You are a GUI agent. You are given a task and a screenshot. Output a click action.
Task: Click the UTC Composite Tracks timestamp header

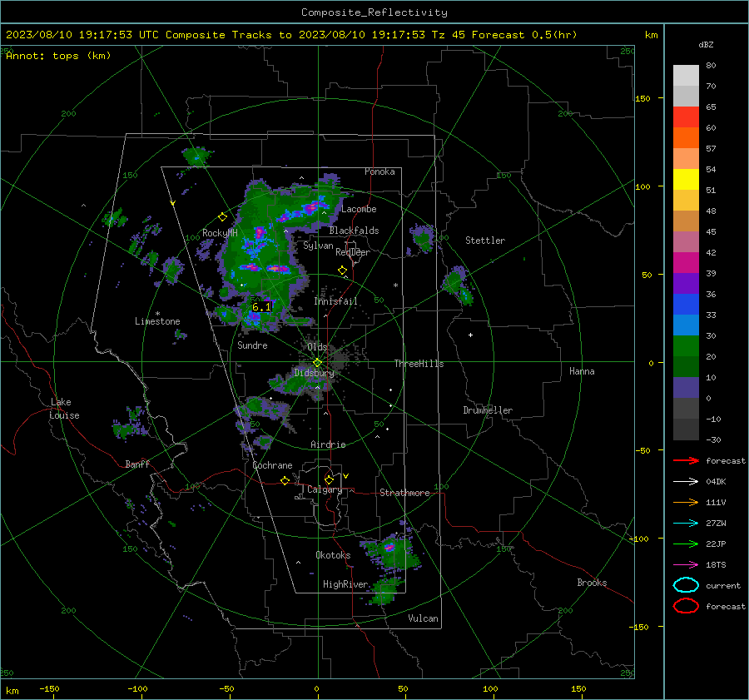[291, 35]
